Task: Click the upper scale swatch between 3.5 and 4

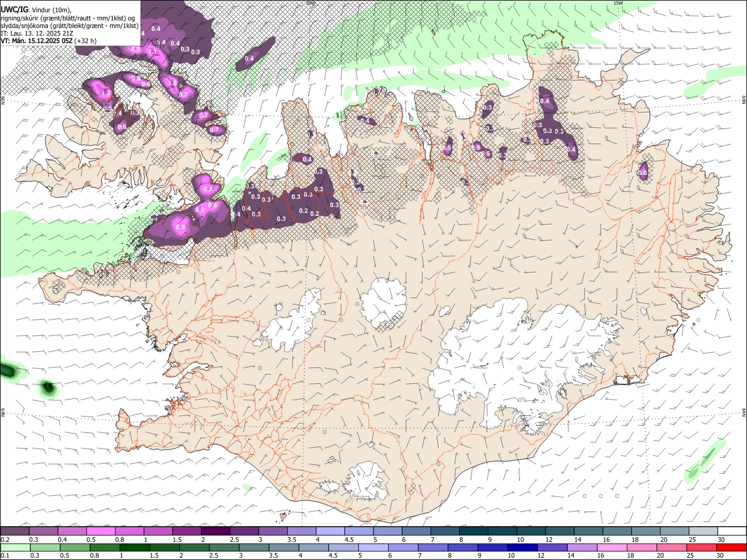Action: tap(301, 531)
